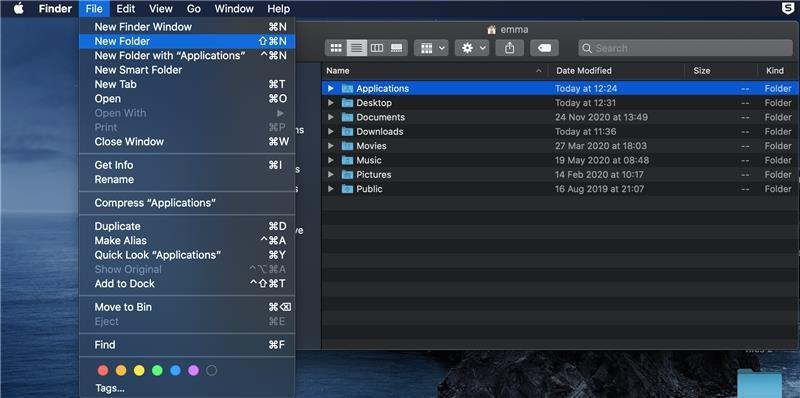This screenshot has height=398, width=800.
Task: Apply the red tag color
Action: (103, 370)
